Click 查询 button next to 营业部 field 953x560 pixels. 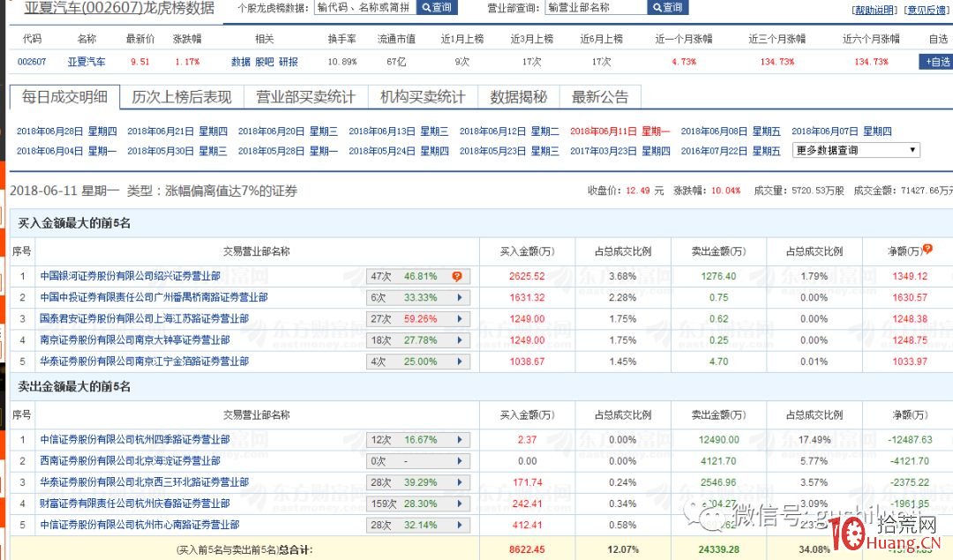point(668,7)
